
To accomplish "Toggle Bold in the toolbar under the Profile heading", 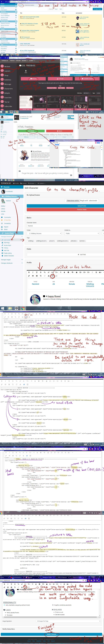I will coord(29,272).
